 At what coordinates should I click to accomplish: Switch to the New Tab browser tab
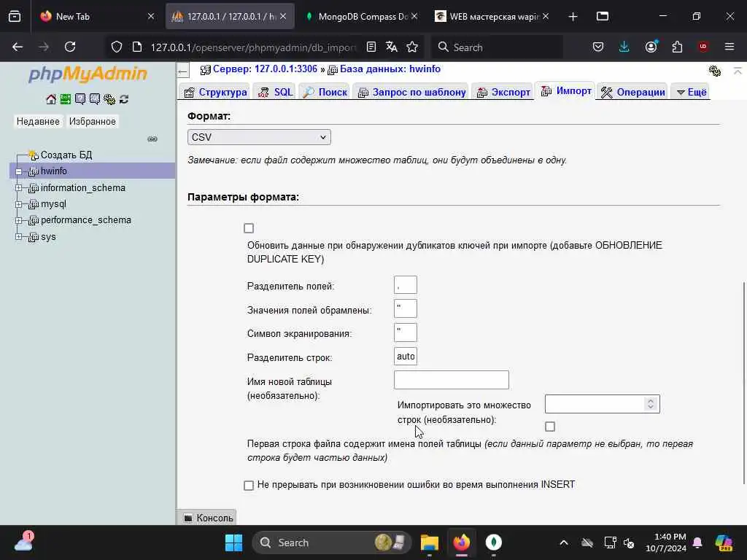click(x=97, y=16)
